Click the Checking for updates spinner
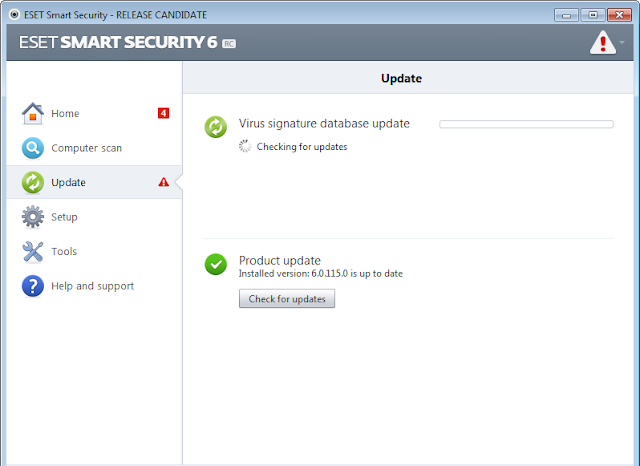 (x=245, y=146)
